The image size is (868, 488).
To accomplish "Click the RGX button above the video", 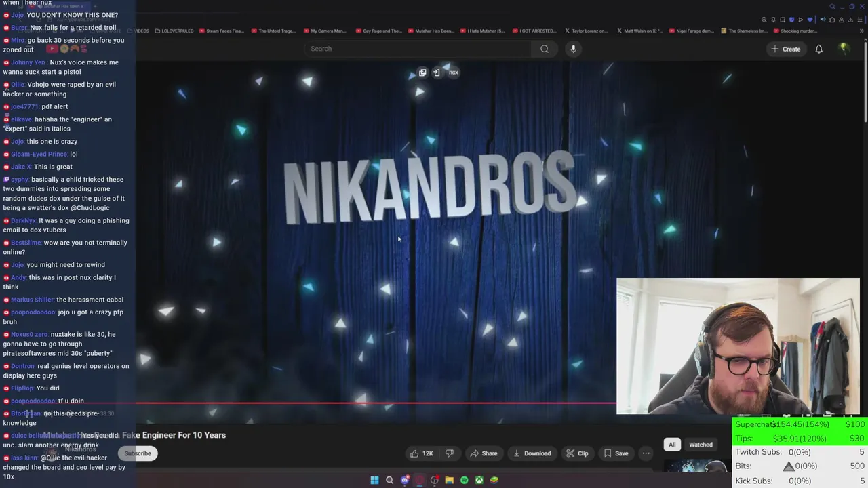I will point(454,73).
